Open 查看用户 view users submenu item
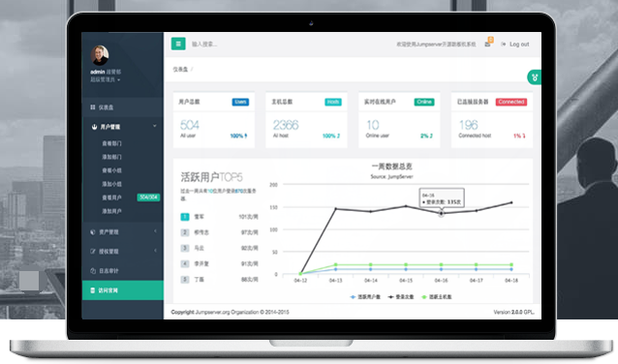 click(x=112, y=197)
